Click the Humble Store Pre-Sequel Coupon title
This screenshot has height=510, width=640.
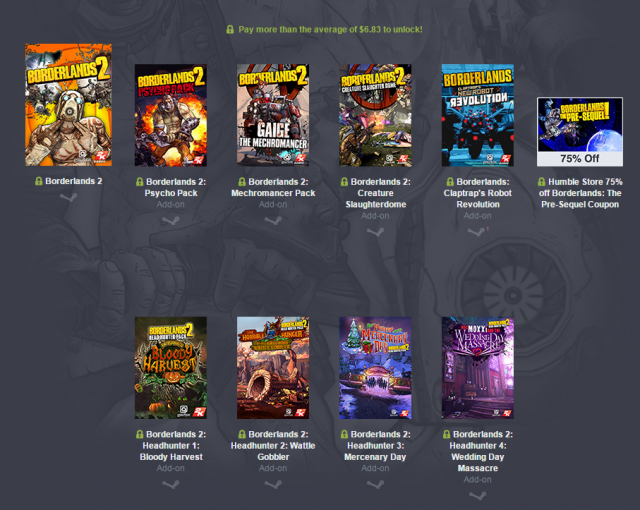point(580,193)
